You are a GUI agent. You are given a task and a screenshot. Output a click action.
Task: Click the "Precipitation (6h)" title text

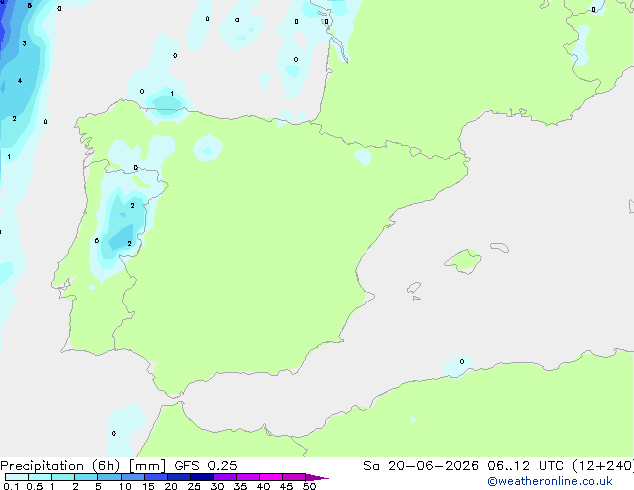[x=60, y=466]
